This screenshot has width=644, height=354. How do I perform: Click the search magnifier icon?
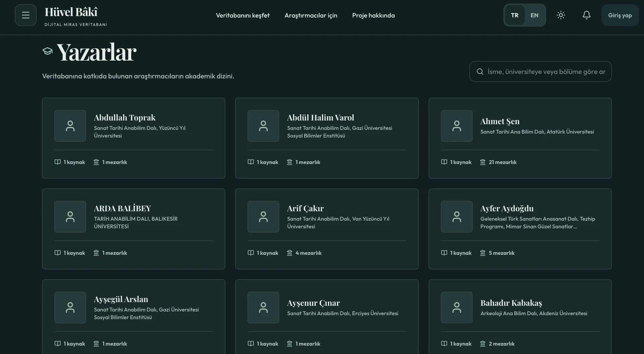pos(480,71)
